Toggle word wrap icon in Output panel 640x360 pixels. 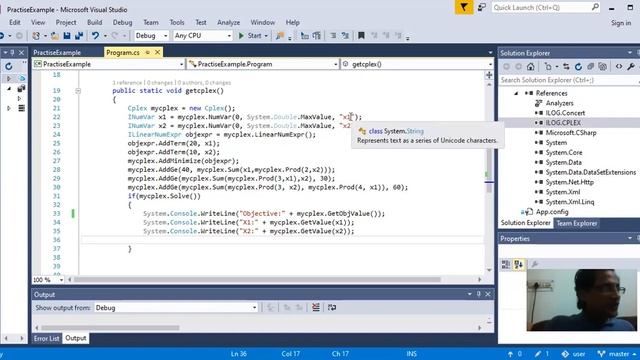pyautogui.click(x=332, y=307)
